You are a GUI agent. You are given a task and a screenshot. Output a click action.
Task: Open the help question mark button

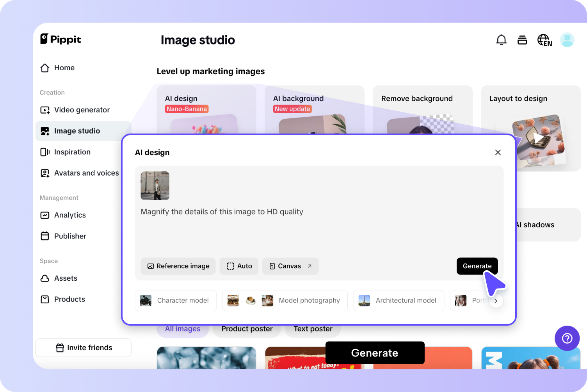pos(567,338)
